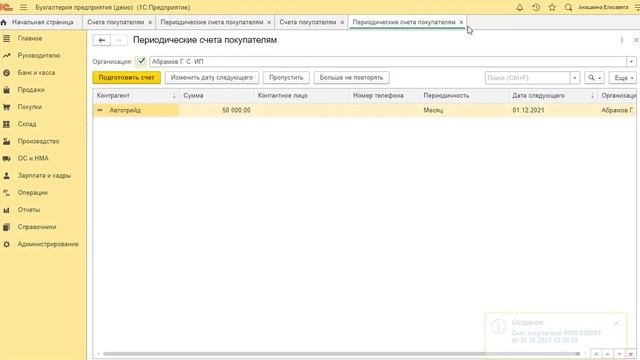The image size is (640, 360).
Task: Close the first Счета покупателям tab
Action: (150, 22)
